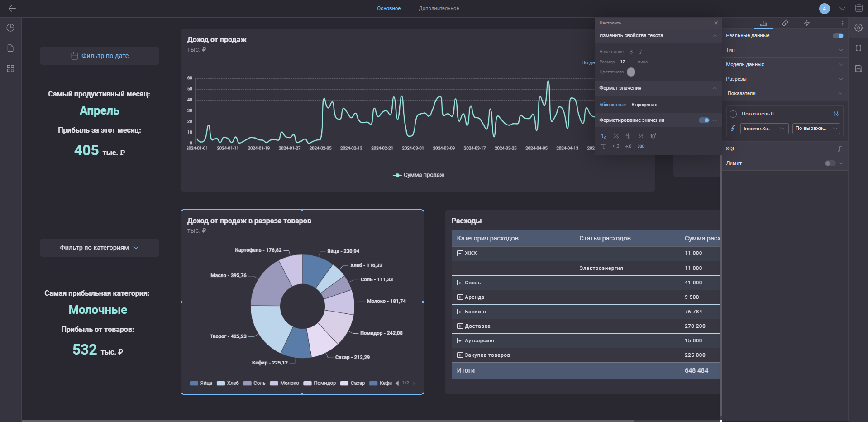Select the fraction ½ format

(641, 136)
